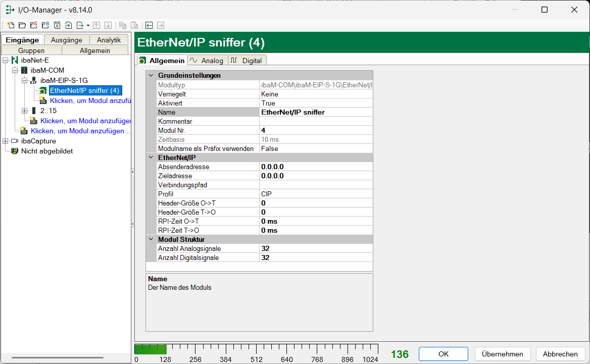The image size is (590, 364).
Task: Export configuration (arrow out of page icon)
Action: click(80, 25)
